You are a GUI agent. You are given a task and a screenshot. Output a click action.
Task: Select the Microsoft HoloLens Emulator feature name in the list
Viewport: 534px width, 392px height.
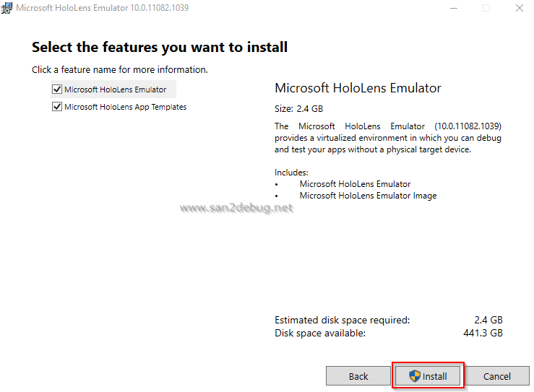pos(115,90)
